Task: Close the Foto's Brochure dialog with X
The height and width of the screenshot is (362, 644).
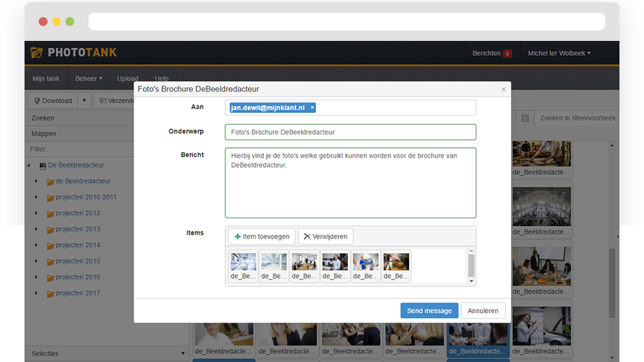Action: click(503, 89)
